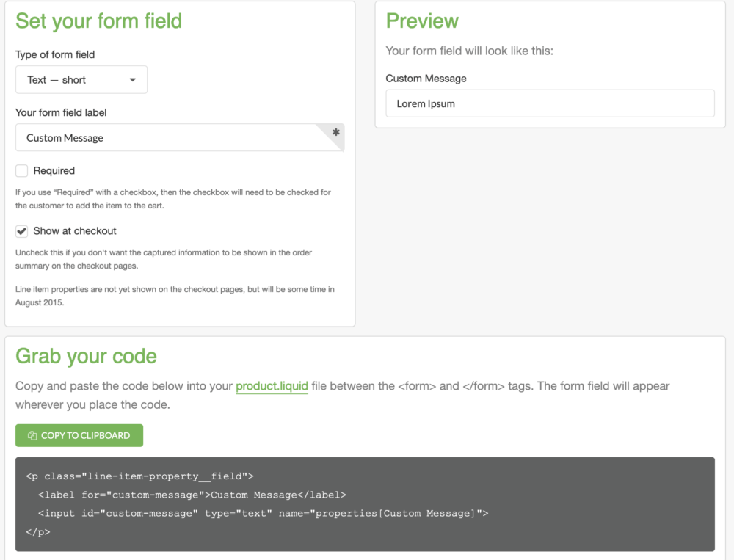Screen dimensions: 734x560
Task: Click the label for="custom-message" code line
Action: coord(192,495)
